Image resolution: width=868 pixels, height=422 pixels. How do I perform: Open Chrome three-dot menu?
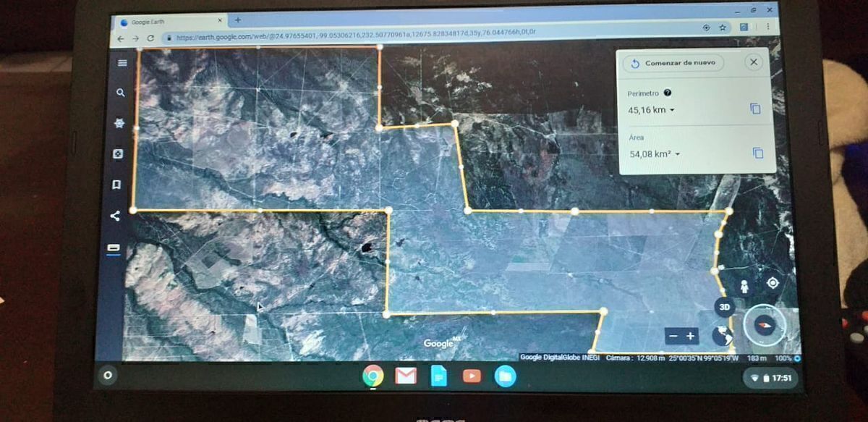coord(767,27)
